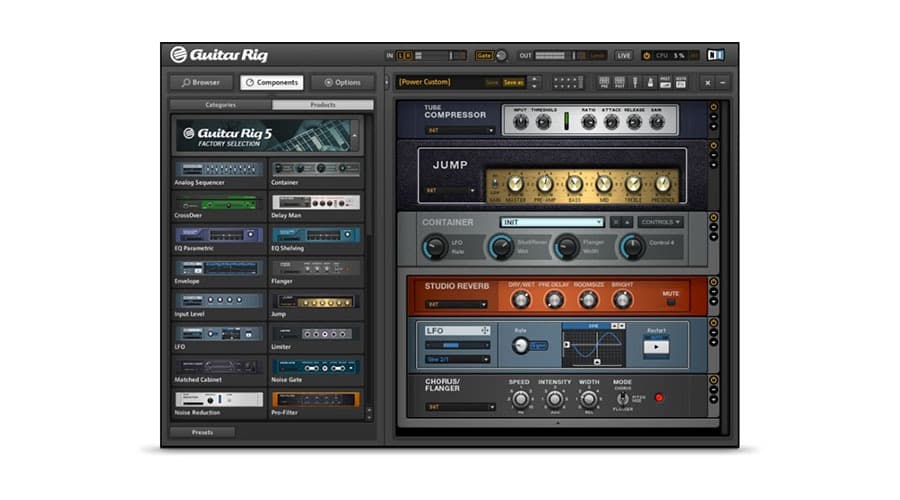Select the Matched Cabinet component
This screenshot has height=500, width=900.
coord(219,370)
